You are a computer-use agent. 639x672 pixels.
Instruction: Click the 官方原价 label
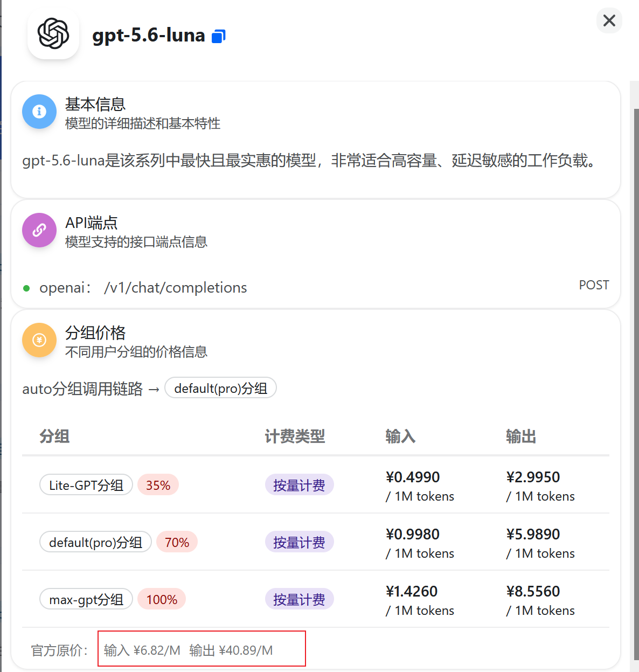tap(59, 650)
